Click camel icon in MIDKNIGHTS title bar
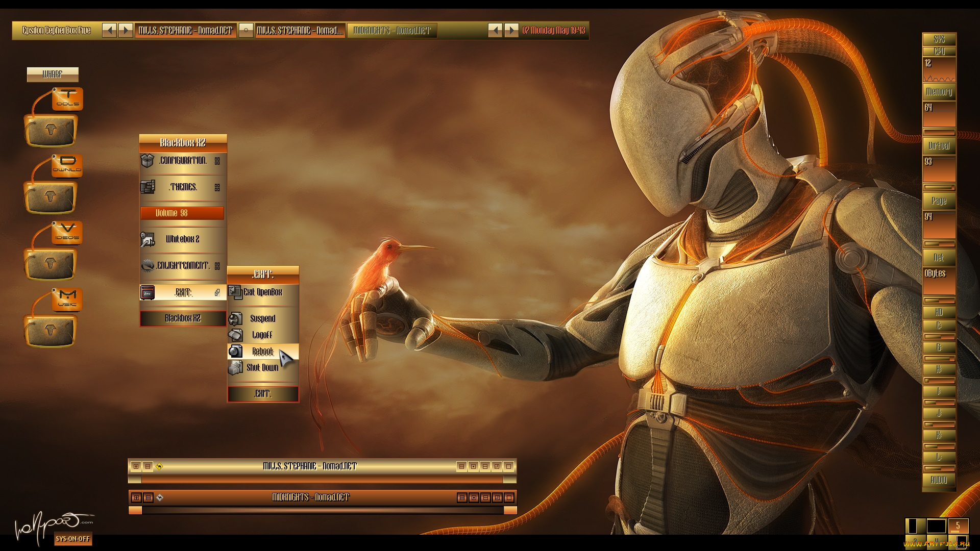 pos(160,497)
